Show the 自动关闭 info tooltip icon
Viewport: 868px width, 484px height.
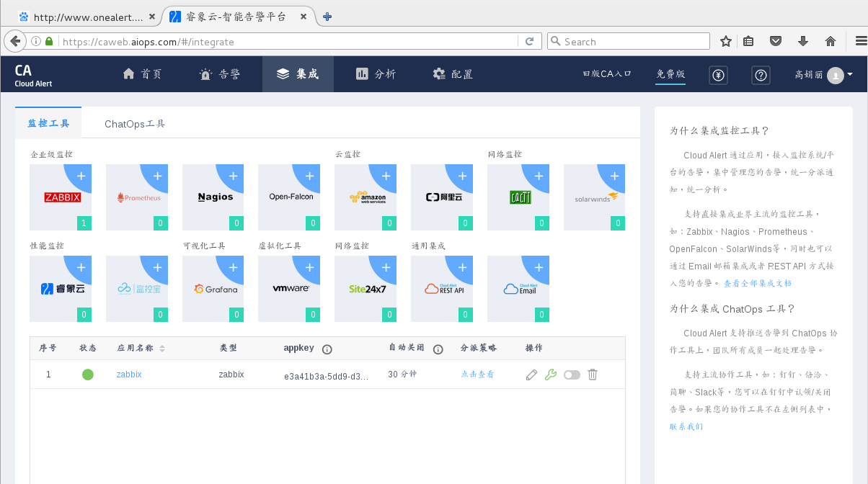438,349
